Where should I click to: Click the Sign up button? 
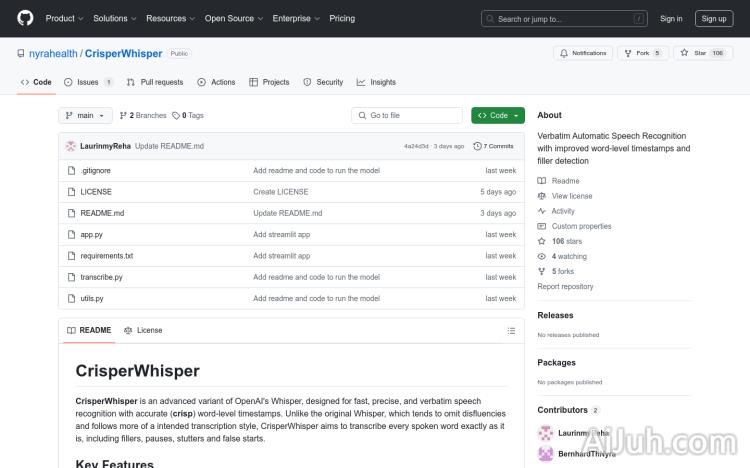[x=714, y=18]
